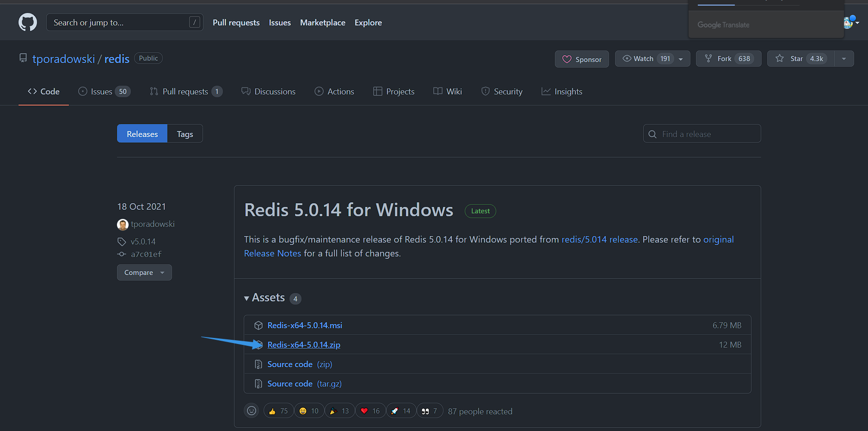The height and width of the screenshot is (431, 868).
Task: Download Redis-x64-5.0.14.zip
Action: pos(304,345)
